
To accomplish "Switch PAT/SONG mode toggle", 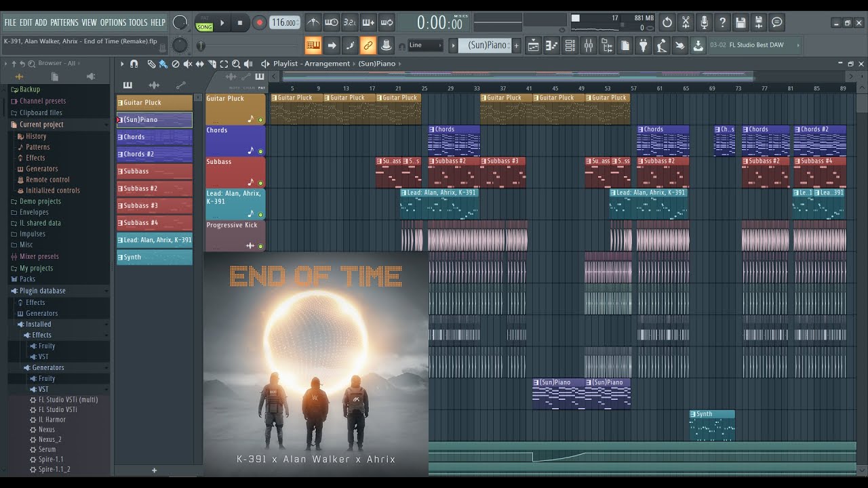I will pyautogui.click(x=204, y=23).
